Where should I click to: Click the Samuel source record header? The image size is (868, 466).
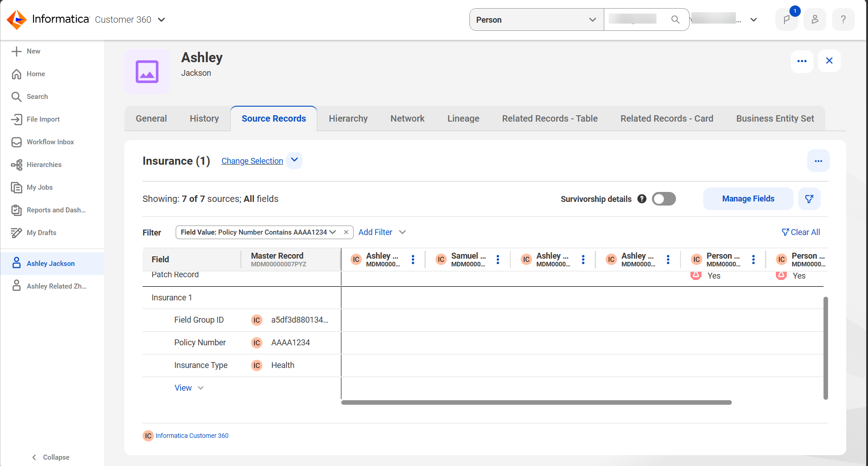click(468, 260)
